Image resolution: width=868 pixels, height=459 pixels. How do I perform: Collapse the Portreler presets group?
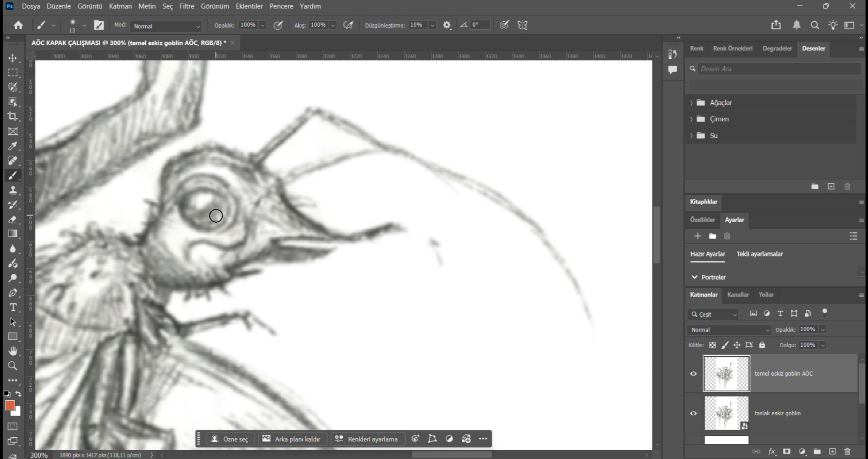click(x=694, y=277)
